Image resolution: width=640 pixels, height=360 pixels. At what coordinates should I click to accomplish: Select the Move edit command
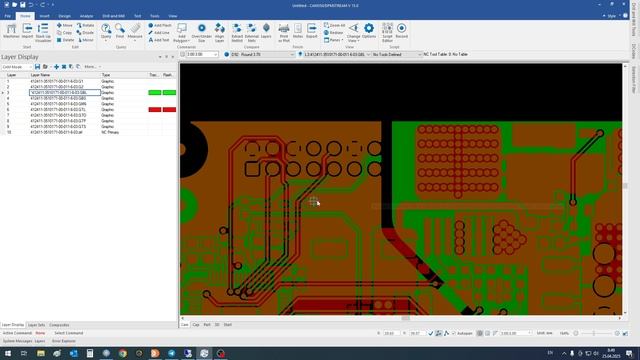click(65, 25)
